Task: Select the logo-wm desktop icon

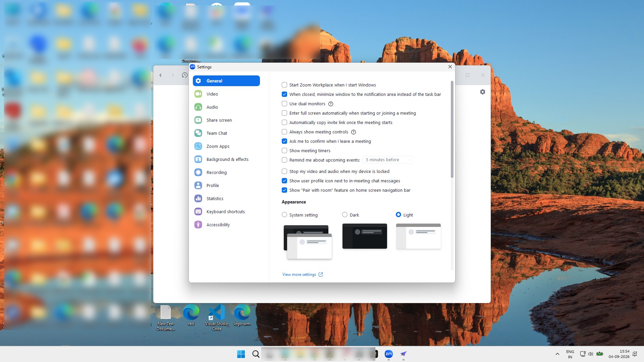Action: (242, 315)
